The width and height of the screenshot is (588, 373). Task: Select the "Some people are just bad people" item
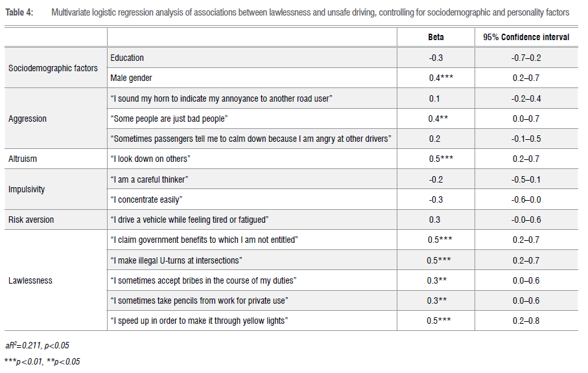click(x=169, y=119)
